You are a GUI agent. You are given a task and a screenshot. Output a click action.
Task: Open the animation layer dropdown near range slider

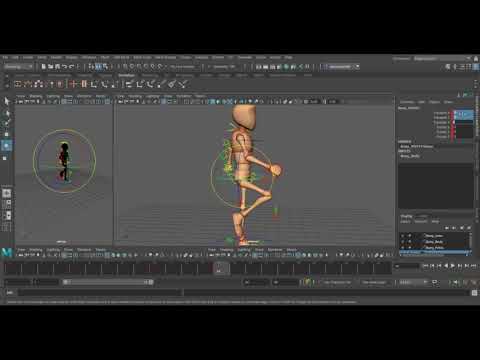[376, 282]
